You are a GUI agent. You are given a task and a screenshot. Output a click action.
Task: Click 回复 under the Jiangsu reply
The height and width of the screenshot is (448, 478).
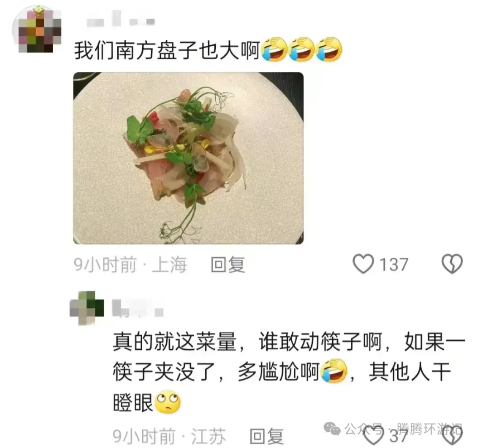(x=267, y=436)
